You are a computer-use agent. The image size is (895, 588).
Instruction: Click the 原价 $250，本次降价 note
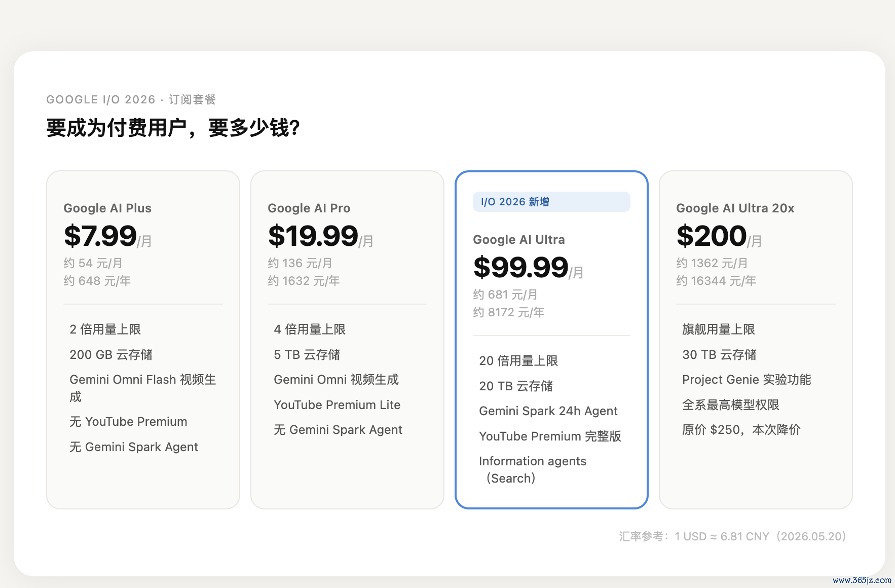(x=741, y=430)
